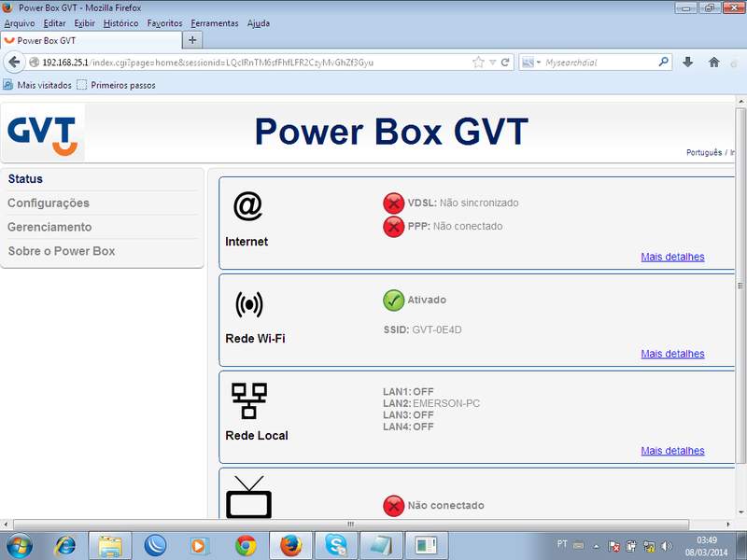
Task: Select the Power Box GVT browser tab
Action: tap(92, 40)
